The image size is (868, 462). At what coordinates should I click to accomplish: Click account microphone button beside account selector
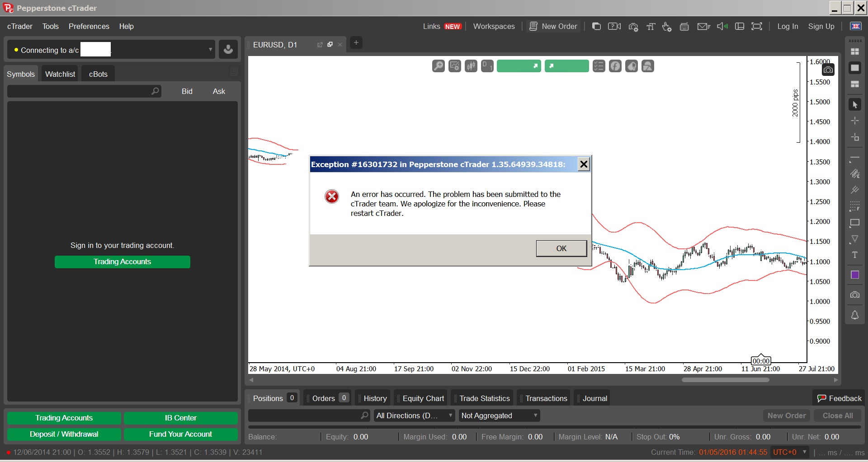click(228, 50)
